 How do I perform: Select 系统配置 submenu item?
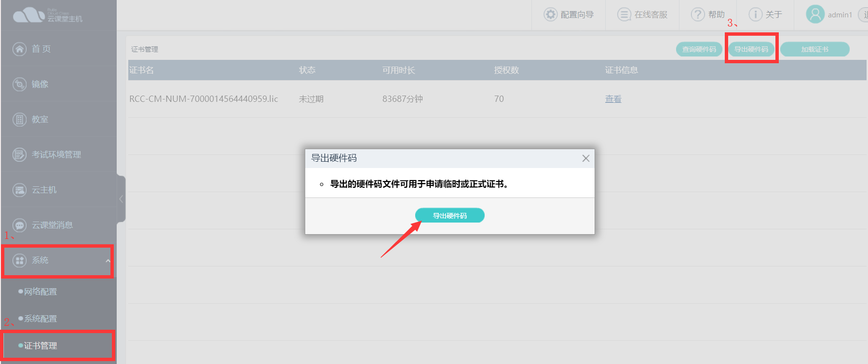(41, 319)
